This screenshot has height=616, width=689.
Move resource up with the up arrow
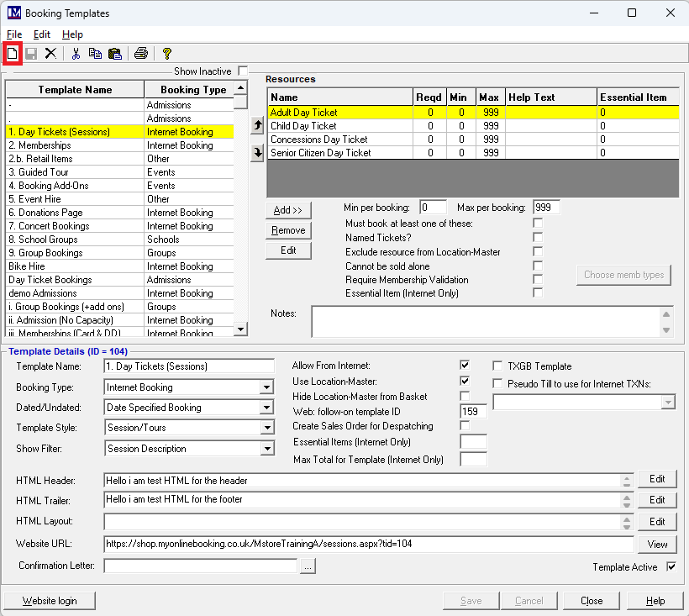coord(257,125)
